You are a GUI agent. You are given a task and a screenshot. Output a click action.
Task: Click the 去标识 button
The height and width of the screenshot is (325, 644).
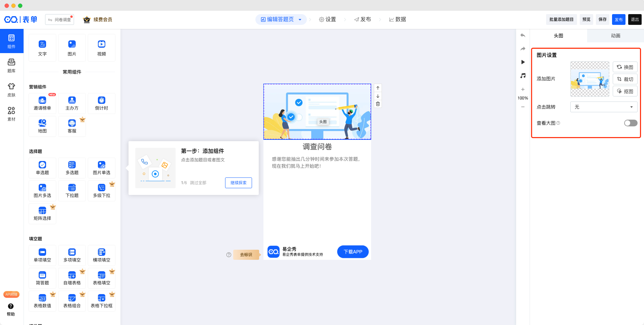(x=246, y=255)
